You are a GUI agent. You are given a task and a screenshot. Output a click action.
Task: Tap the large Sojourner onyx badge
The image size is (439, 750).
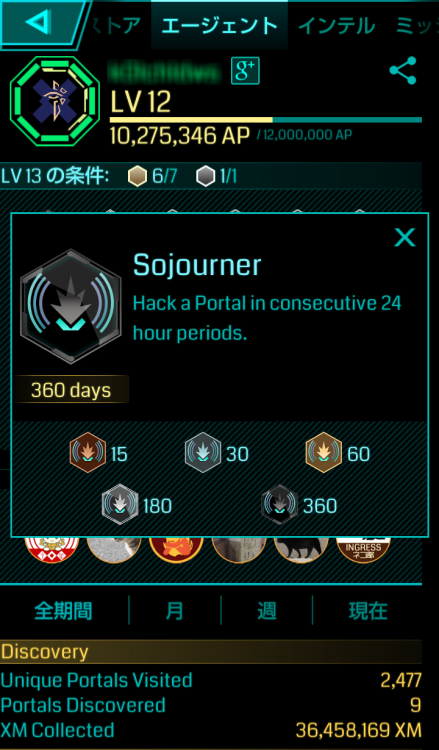(x=71, y=307)
